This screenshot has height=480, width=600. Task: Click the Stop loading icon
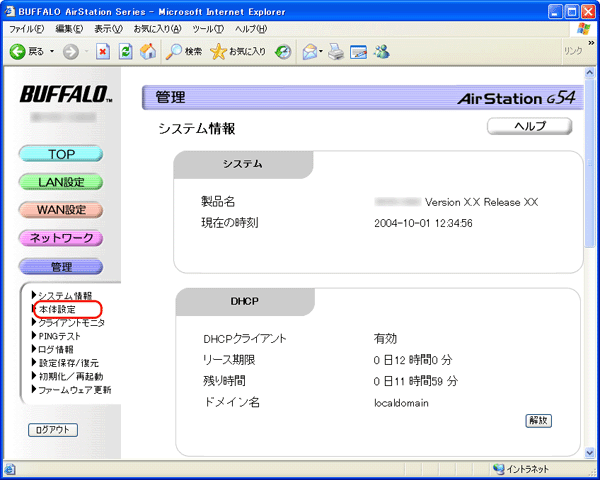point(103,52)
